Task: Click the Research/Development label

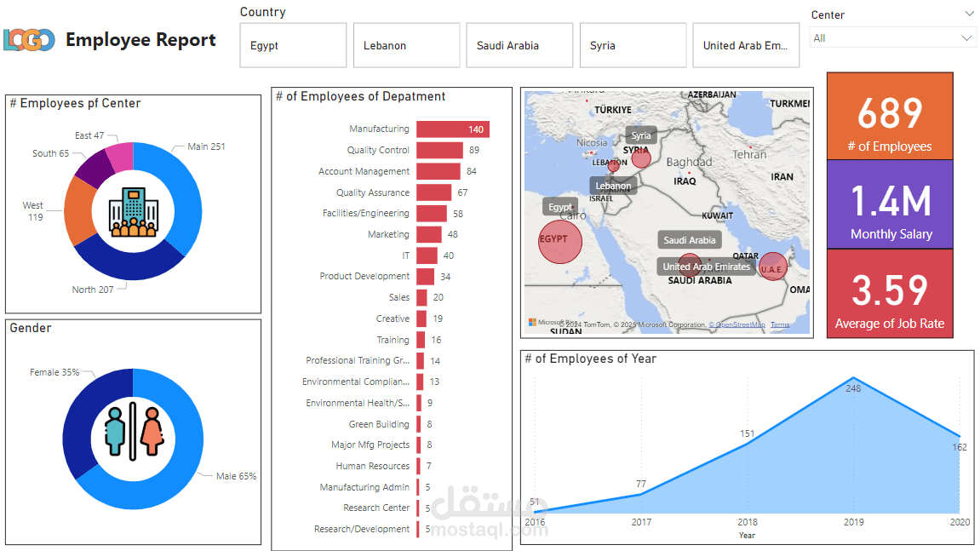Action: tap(362, 529)
